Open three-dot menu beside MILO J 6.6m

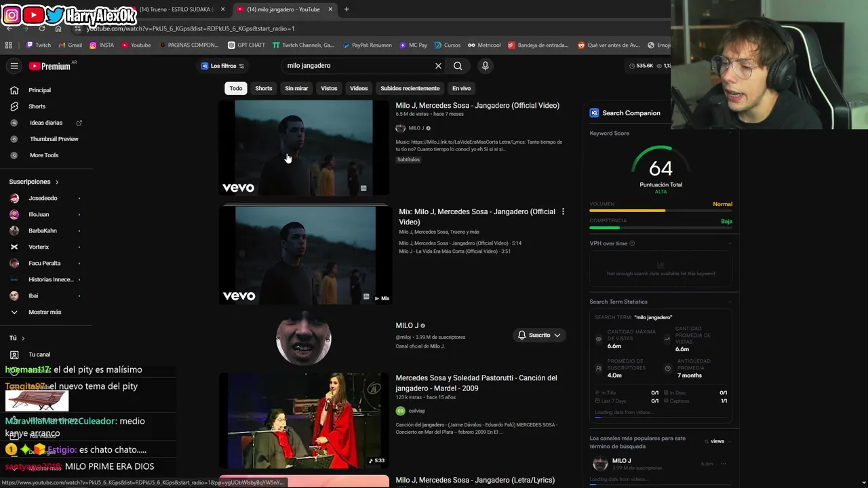[x=723, y=464]
